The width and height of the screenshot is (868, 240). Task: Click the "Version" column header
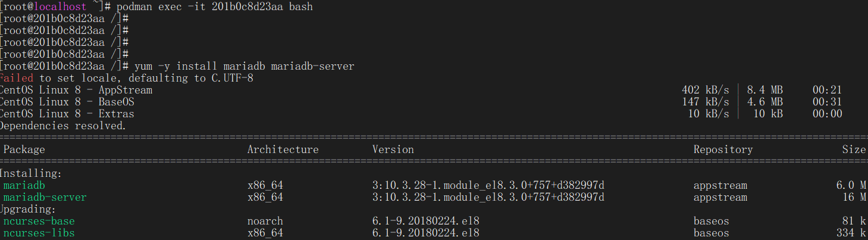coord(393,149)
